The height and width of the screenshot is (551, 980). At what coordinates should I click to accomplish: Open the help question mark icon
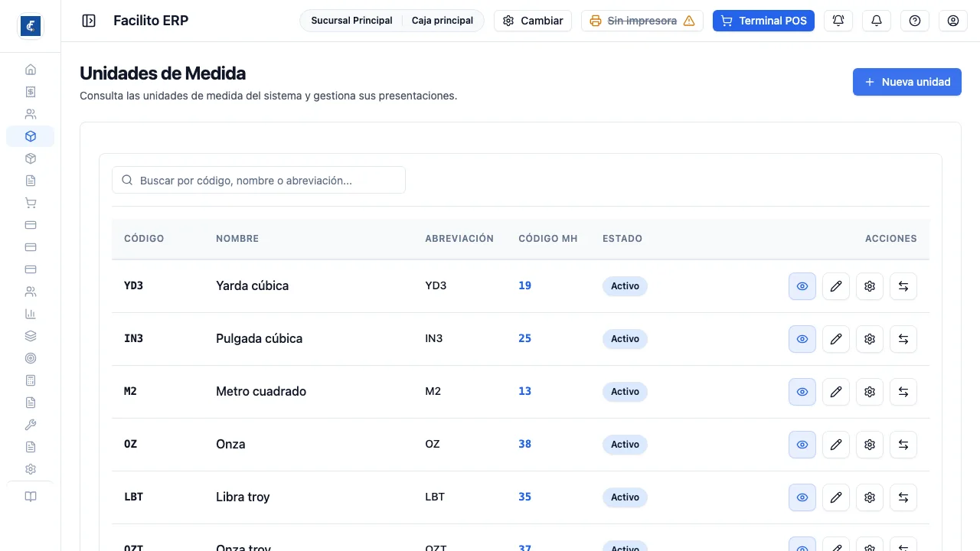point(915,21)
